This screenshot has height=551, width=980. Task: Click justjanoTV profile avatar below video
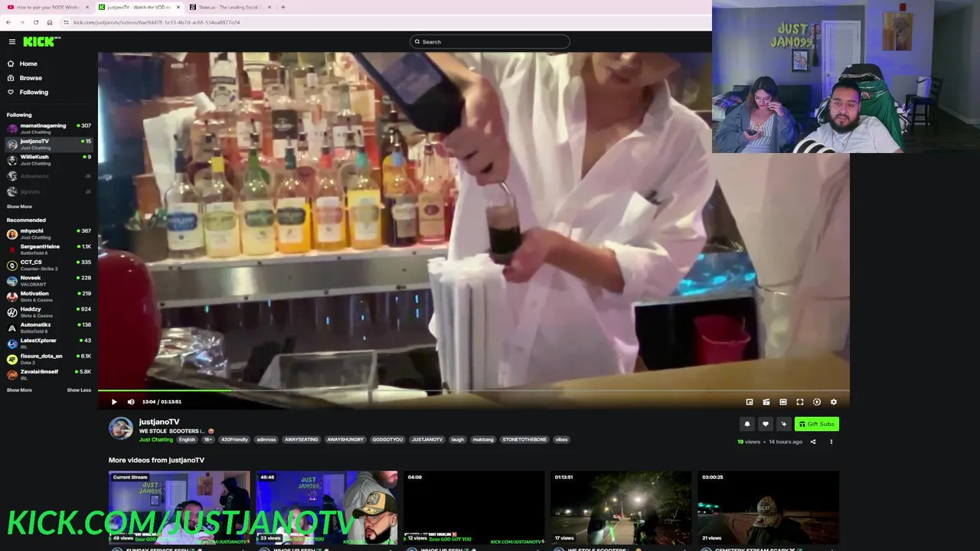click(120, 429)
